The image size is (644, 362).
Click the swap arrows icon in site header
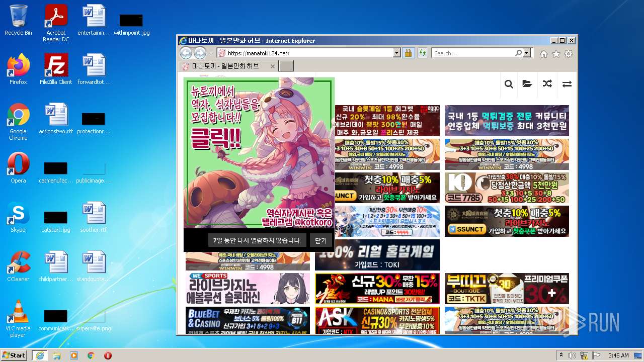(x=567, y=84)
